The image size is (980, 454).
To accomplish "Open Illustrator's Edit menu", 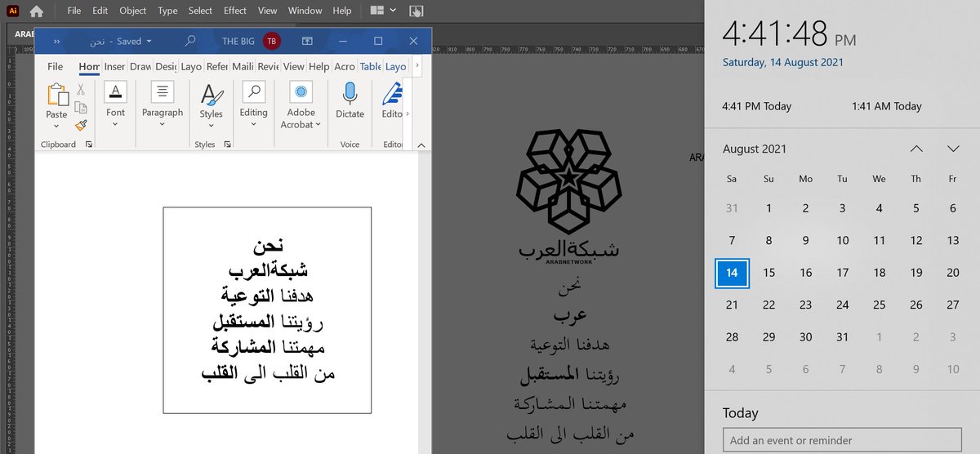I will [100, 11].
